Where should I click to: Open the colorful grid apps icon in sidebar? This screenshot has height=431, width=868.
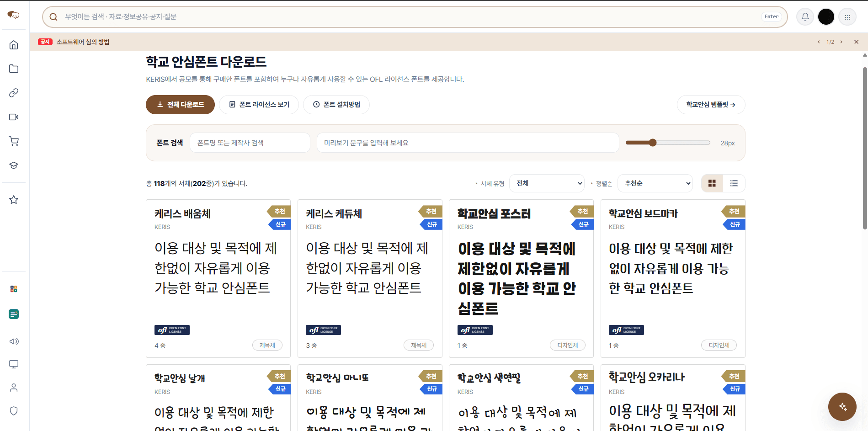(14, 289)
